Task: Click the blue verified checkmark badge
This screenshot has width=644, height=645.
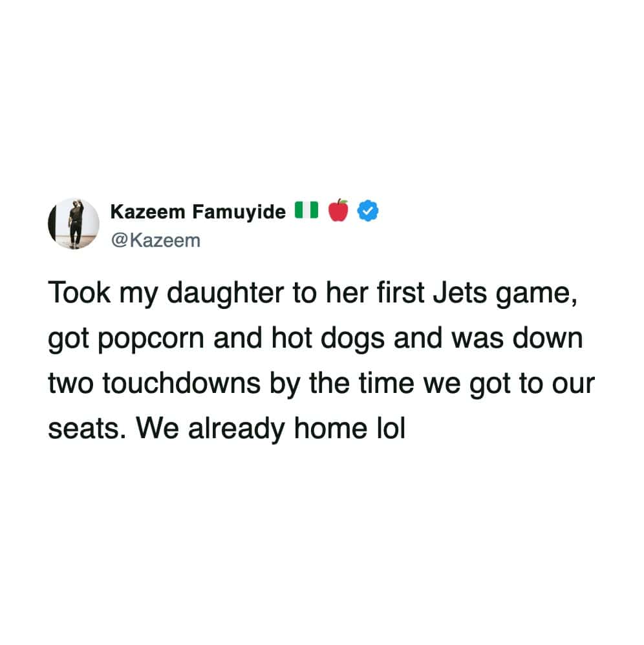Action: point(369,210)
